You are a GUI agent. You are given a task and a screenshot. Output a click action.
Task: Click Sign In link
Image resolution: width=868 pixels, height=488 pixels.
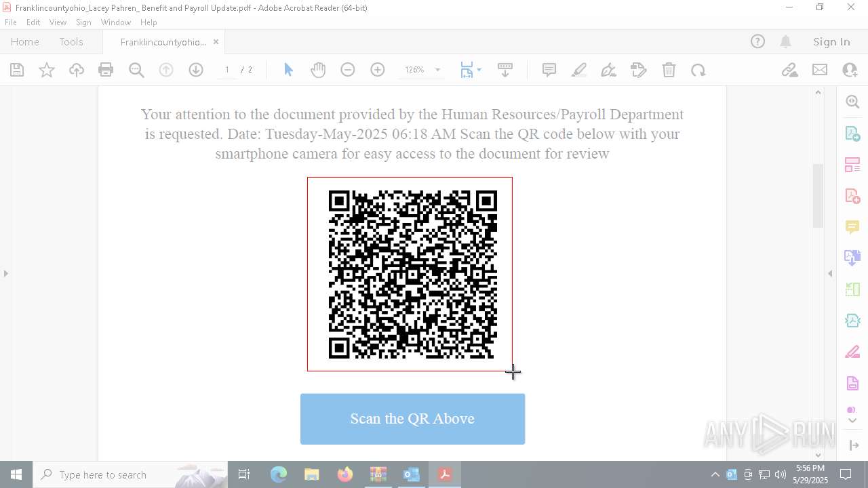831,42
